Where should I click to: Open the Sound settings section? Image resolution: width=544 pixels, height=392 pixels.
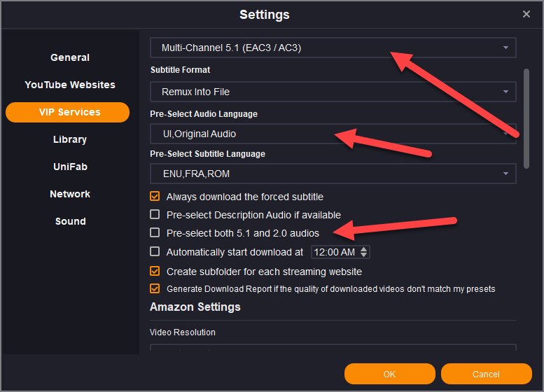pos(70,221)
